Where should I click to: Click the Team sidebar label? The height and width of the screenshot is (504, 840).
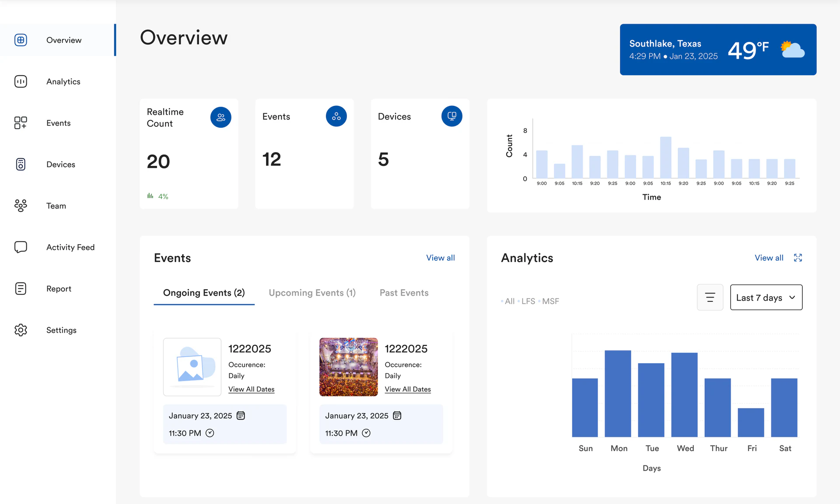pyautogui.click(x=56, y=206)
